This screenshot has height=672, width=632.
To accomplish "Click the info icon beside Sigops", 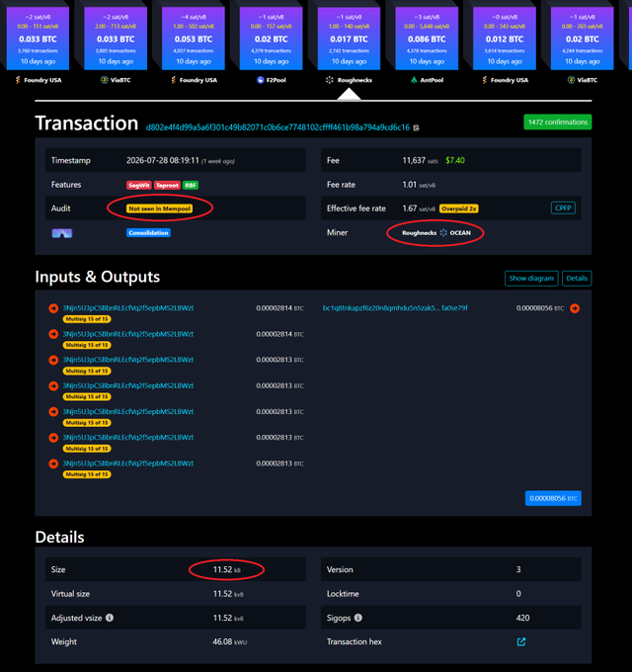I will [358, 618].
